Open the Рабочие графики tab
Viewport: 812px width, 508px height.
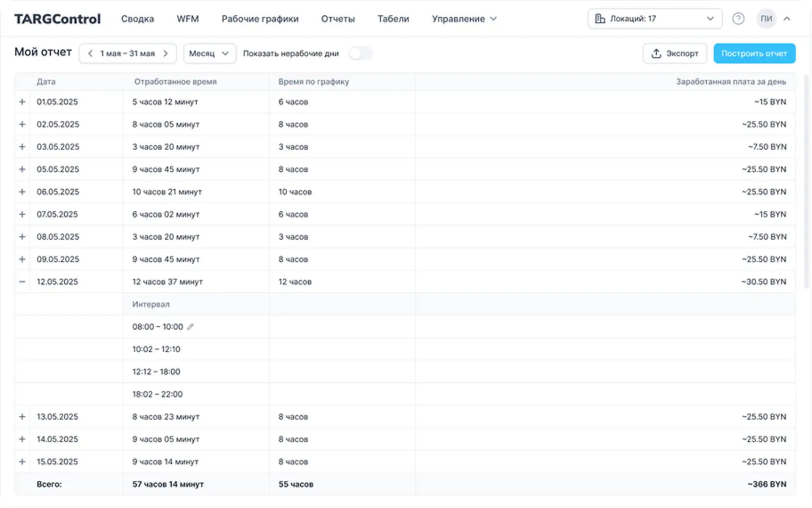click(260, 19)
